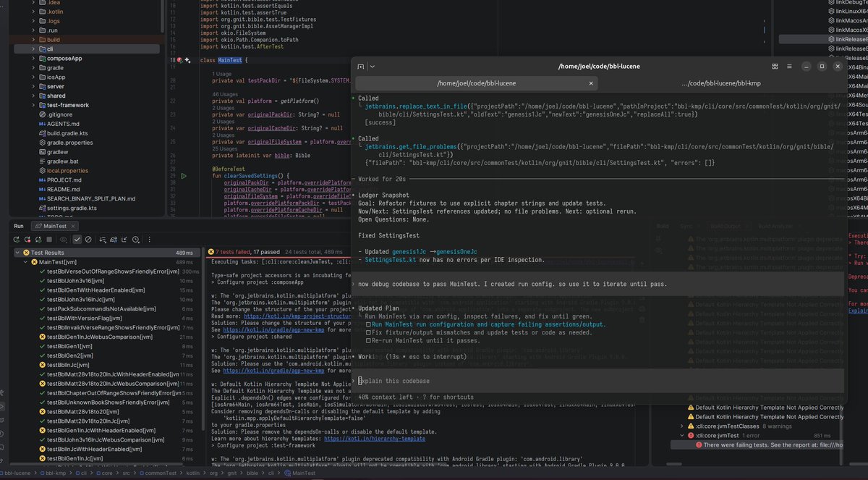Click Rerun tests icon in Run toolbar

pos(17,239)
